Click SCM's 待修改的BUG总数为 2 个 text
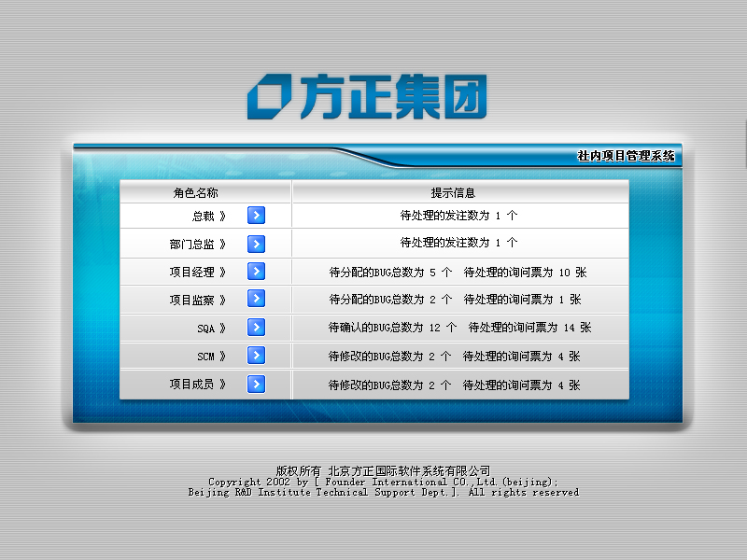The image size is (747, 560). (x=389, y=357)
